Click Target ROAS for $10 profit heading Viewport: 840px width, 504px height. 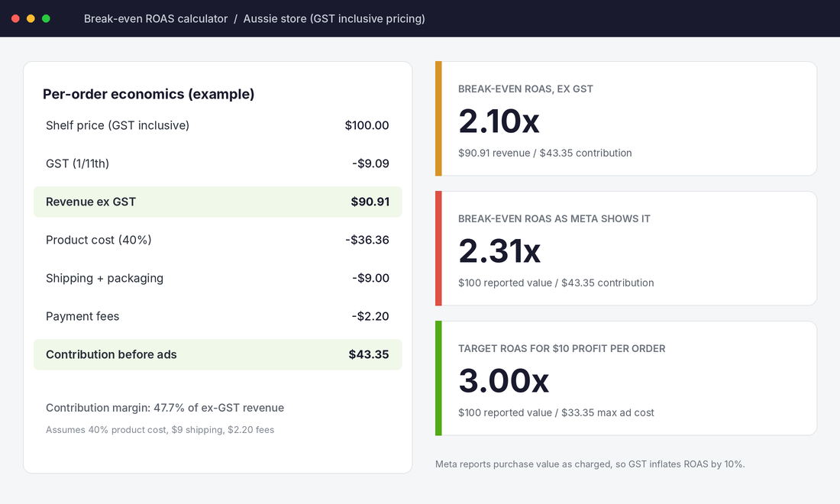tap(562, 349)
